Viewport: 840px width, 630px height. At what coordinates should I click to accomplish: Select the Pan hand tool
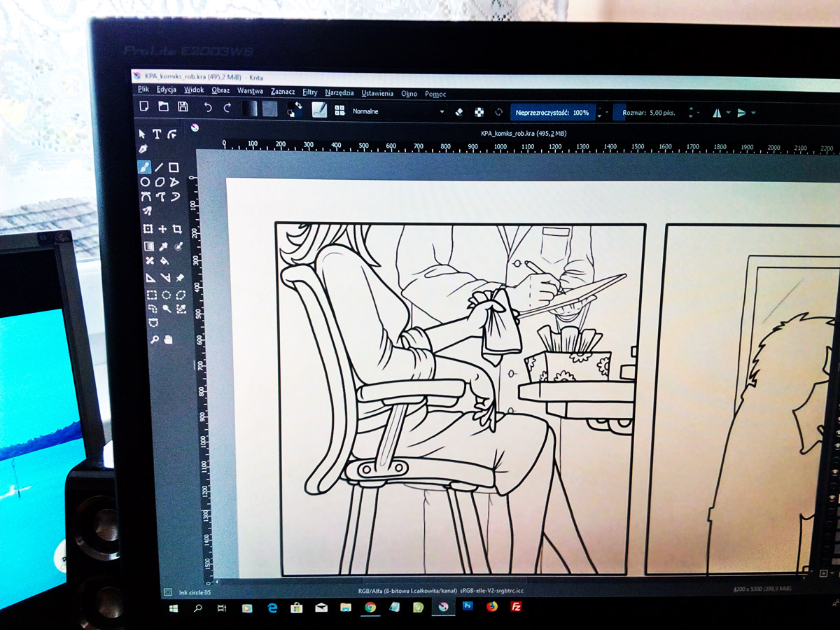(168, 339)
